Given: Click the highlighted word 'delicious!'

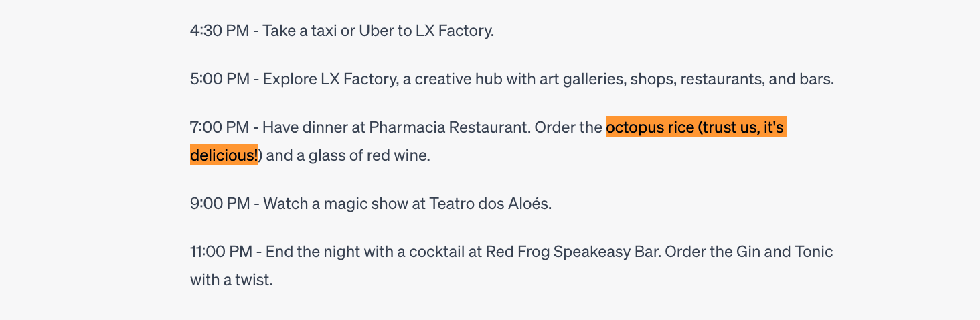Looking at the screenshot, I should click(224, 155).
